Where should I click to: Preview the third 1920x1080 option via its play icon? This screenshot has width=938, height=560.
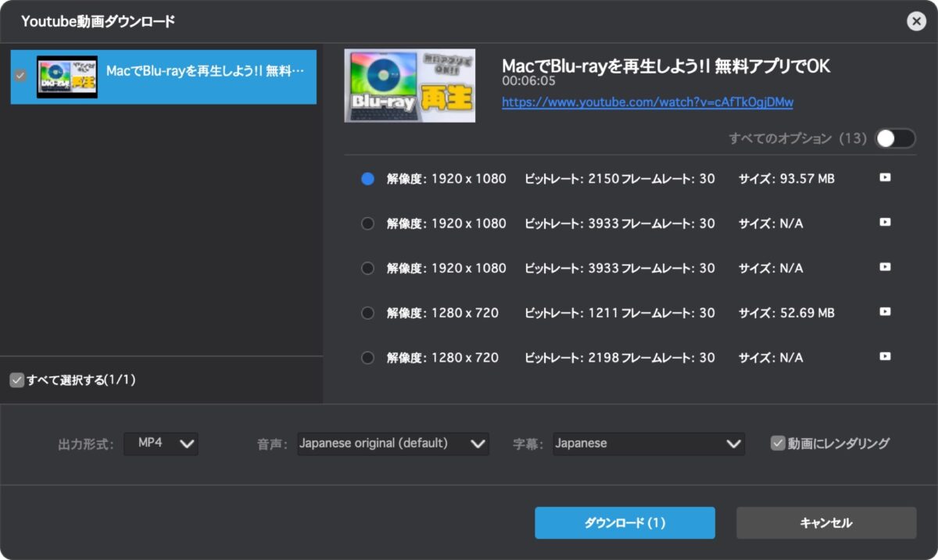(885, 268)
